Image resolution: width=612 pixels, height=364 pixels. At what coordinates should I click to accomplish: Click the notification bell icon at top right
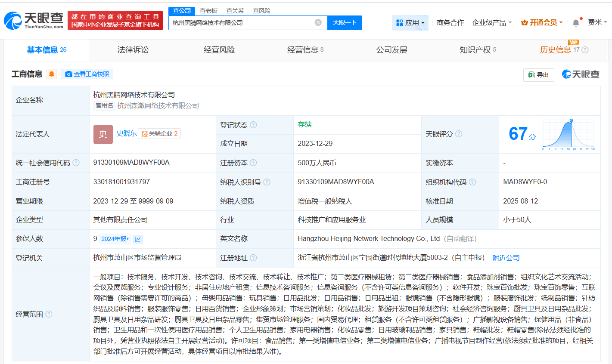click(575, 22)
